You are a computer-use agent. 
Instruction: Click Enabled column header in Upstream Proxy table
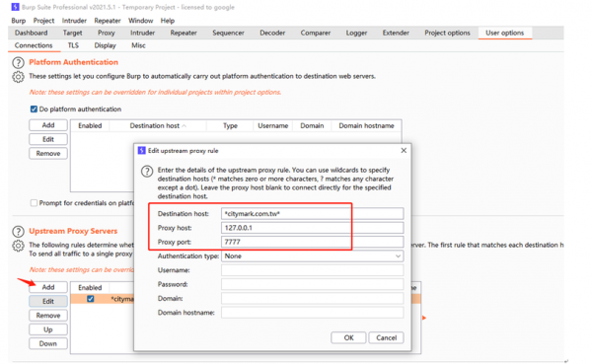click(x=90, y=288)
